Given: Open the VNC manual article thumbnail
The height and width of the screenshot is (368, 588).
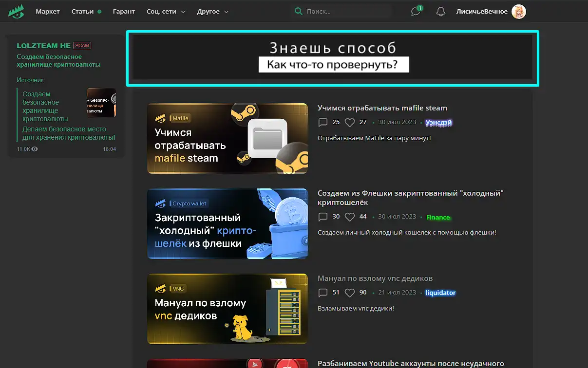Looking at the screenshot, I should point(228,309).
